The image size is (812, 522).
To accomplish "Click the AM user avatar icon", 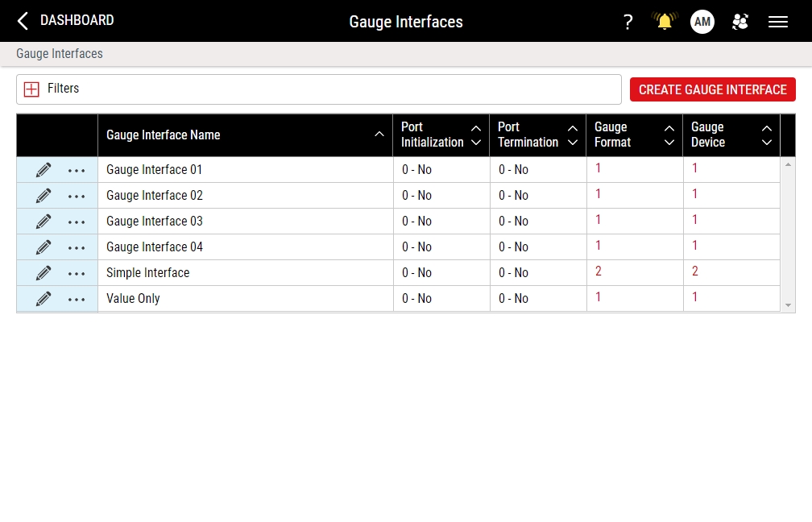I will coord(702,22).
